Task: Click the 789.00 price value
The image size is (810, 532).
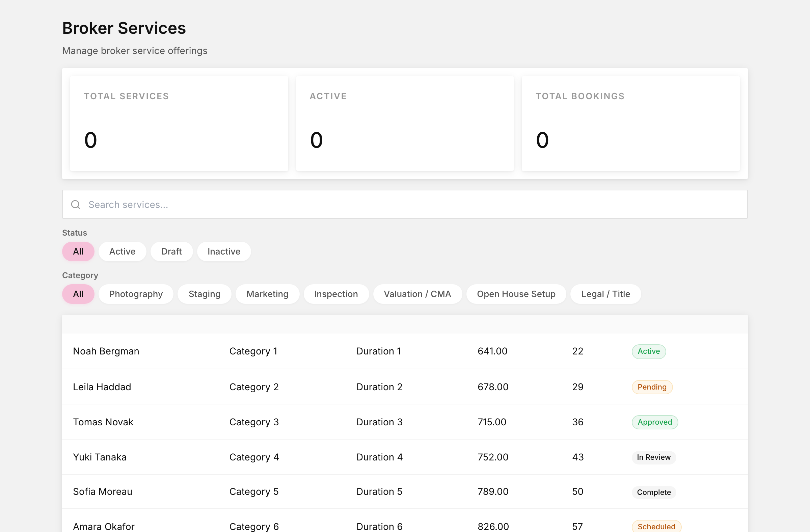Action: [493, 491]
